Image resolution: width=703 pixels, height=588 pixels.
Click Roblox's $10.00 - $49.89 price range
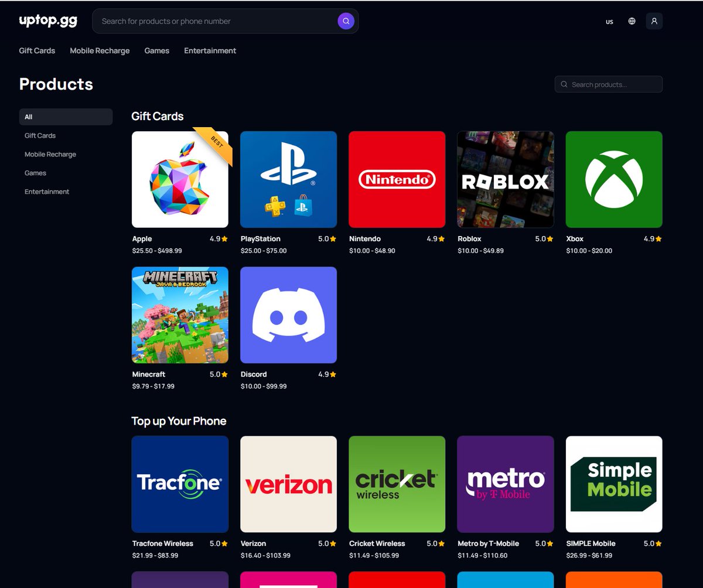click(481, 251)
